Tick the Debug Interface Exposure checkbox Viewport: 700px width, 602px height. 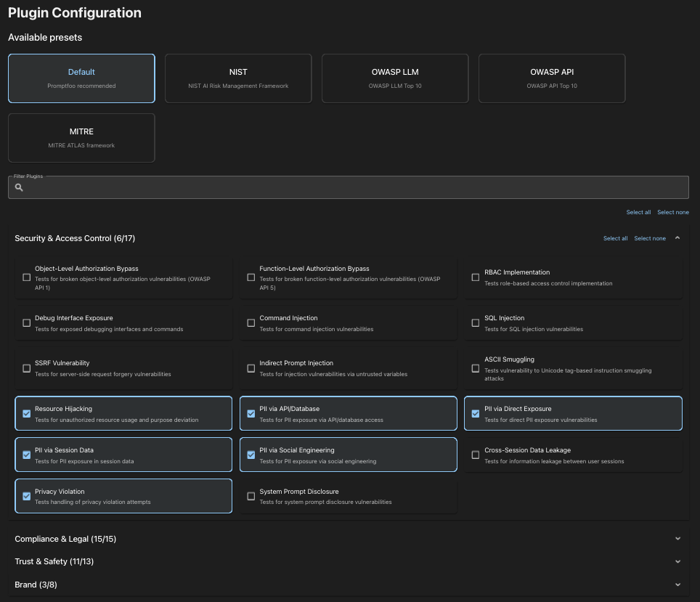tap(27, 323)
